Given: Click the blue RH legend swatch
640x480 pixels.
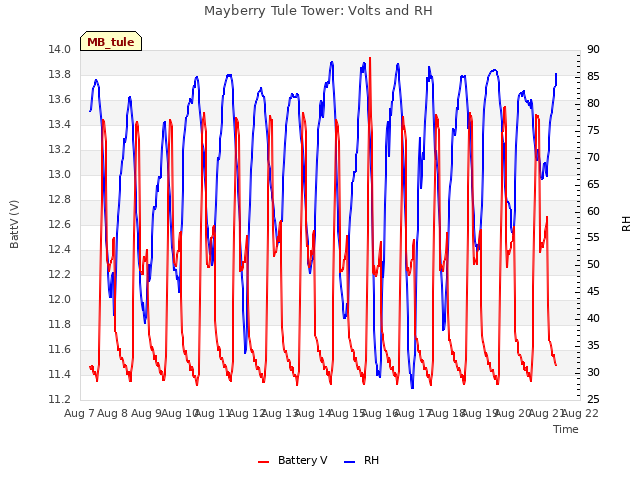Looking at the screenshot, I should click(350, 462).
